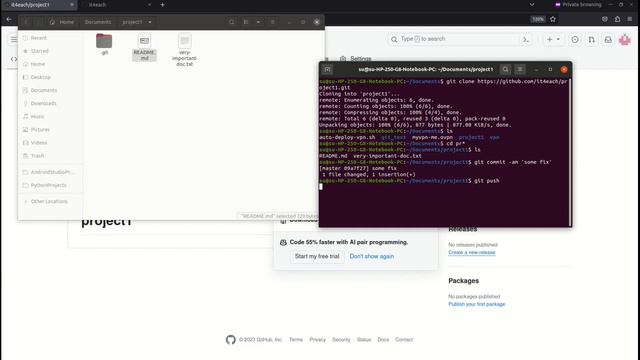Click Publish your first package link
Image resolution: width=640 pixels, height=360 pixels.
[477, 304]
